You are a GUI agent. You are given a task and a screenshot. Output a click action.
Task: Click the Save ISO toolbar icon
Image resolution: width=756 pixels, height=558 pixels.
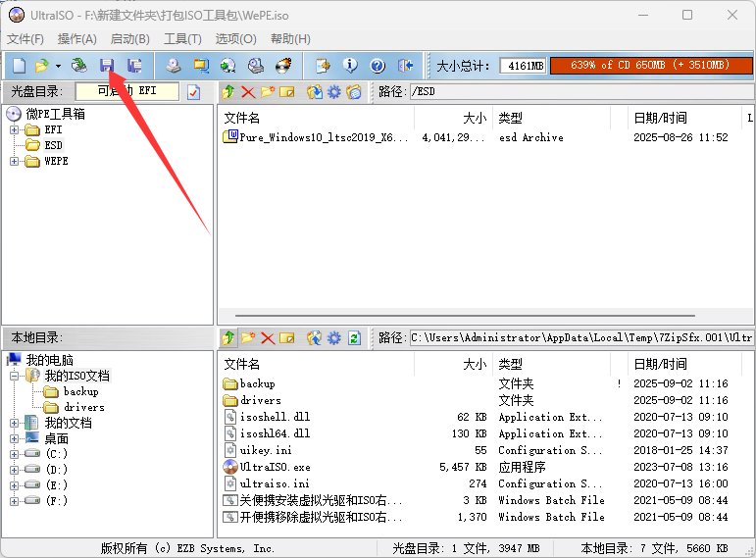(107, 66)
